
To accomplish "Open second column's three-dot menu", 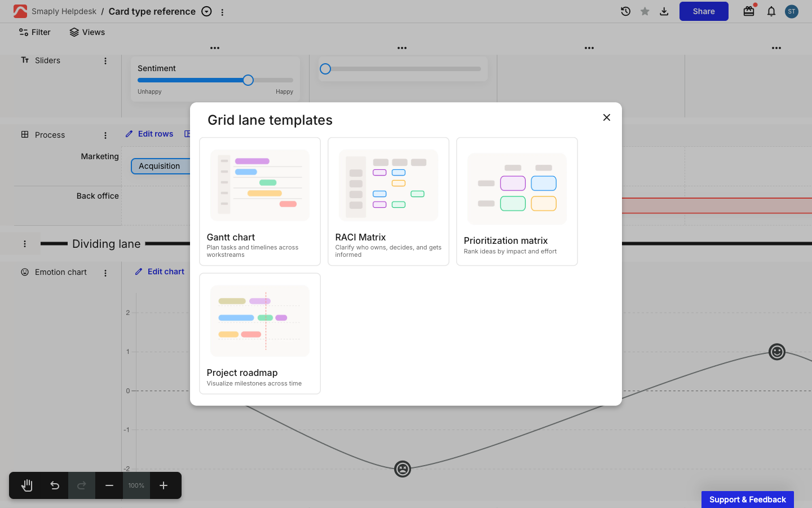I will click(x=402, y=48).
